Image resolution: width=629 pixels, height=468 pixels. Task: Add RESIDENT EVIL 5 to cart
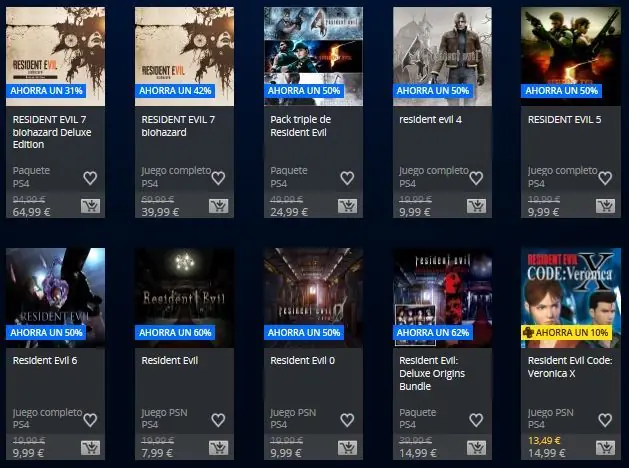(x=605, y=206)
